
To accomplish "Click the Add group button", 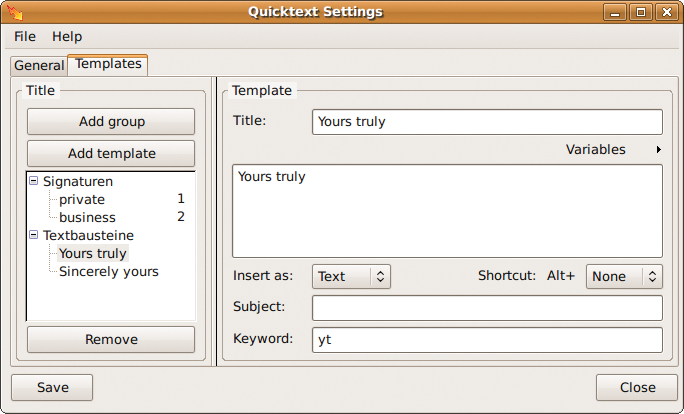I will [x=111, y=121].
